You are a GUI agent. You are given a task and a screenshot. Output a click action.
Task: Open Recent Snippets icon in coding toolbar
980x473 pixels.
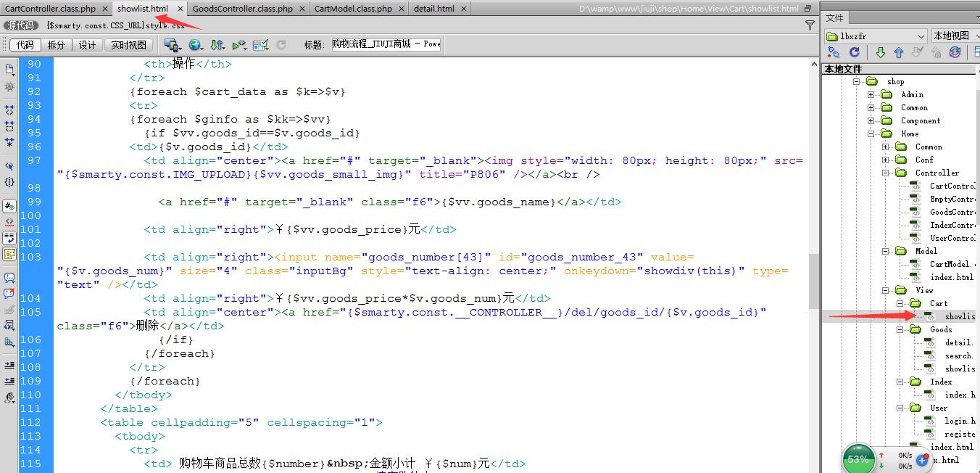coord(9,326)
